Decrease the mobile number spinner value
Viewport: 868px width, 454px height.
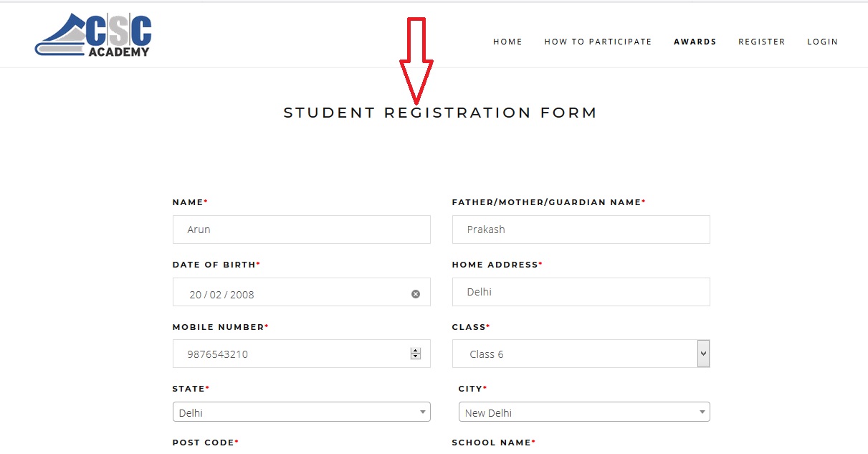click(416, 356)
